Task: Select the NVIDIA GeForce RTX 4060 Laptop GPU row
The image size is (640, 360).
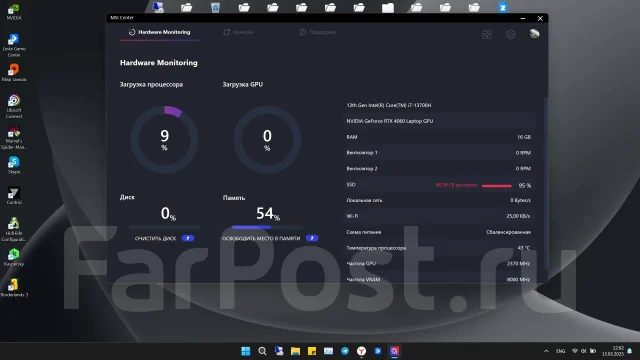Action: pos(439,121)
